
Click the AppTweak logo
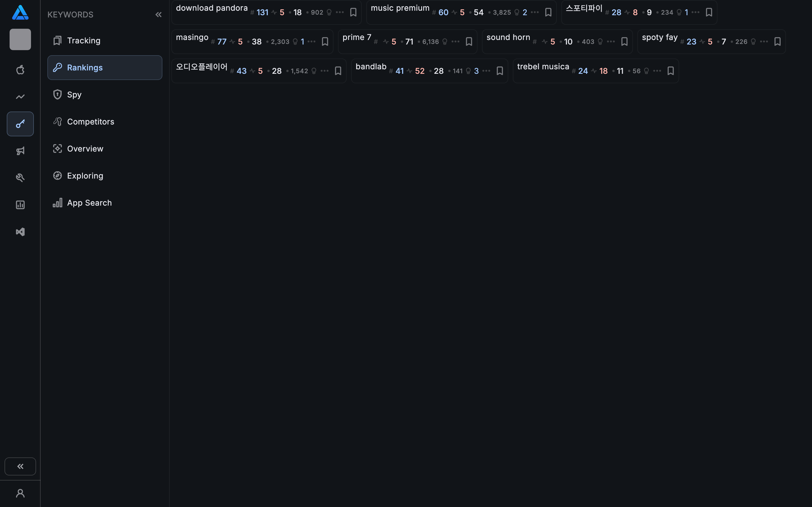coord(20,12)
